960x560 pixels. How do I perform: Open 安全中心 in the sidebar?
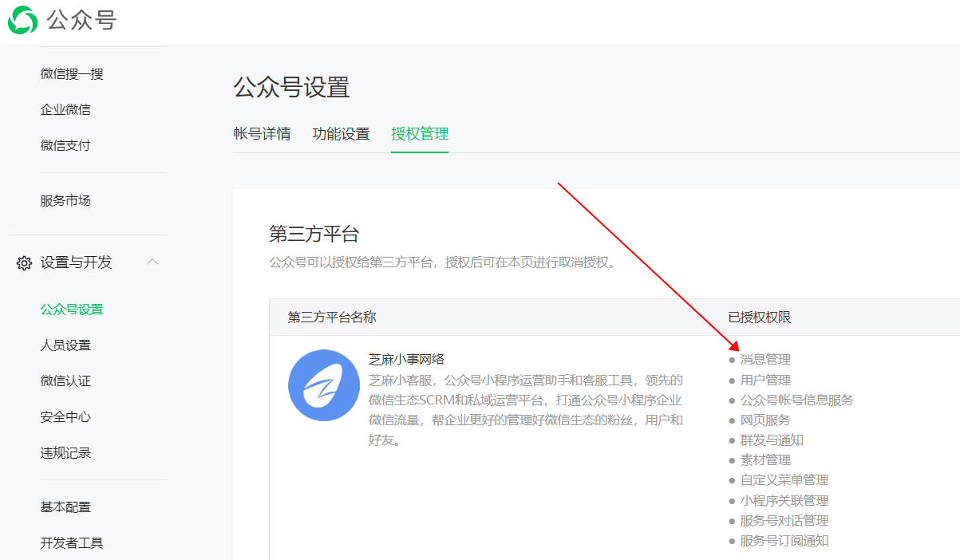coord(65,417)
